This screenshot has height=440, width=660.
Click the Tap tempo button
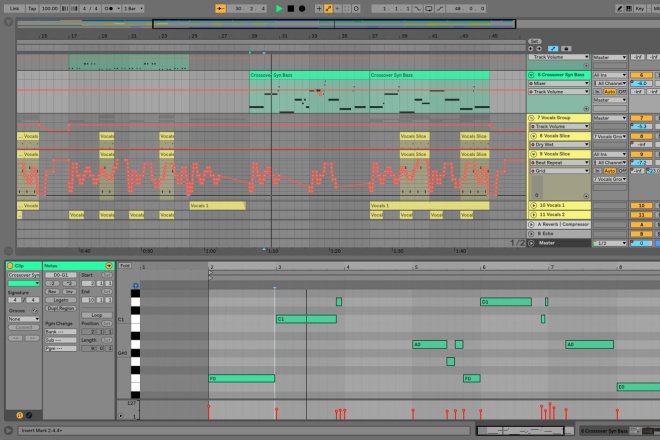32,8
